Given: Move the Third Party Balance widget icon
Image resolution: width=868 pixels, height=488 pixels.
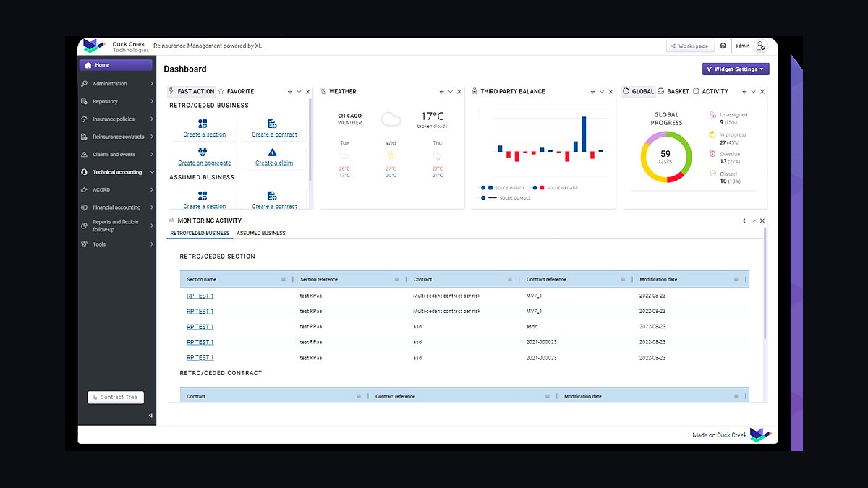Looking at the screenshot, I should [x=593, y=92].
